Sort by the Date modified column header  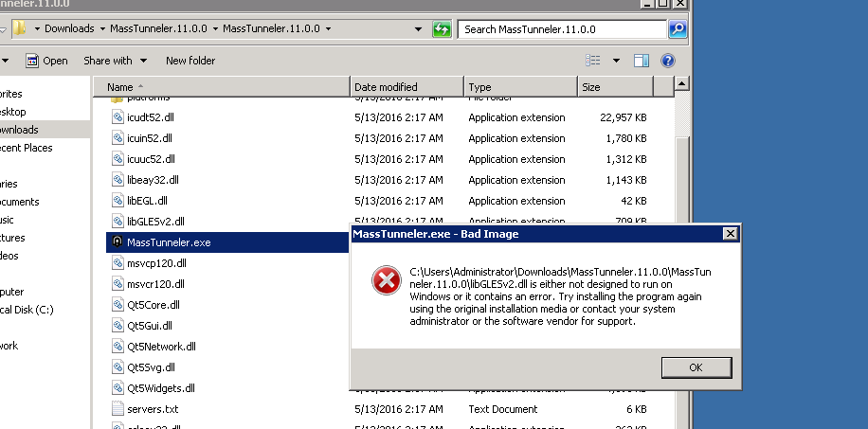pyautogui.click(x=407, y=87)
